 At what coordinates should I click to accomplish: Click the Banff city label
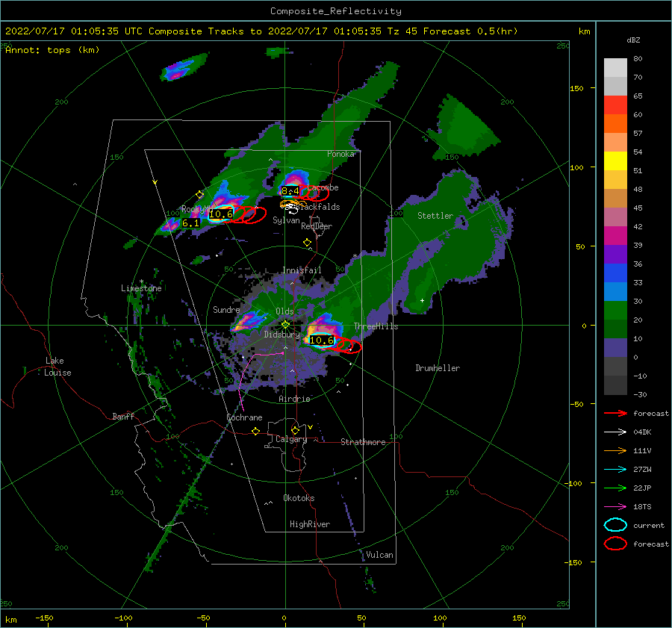(123, 416)
